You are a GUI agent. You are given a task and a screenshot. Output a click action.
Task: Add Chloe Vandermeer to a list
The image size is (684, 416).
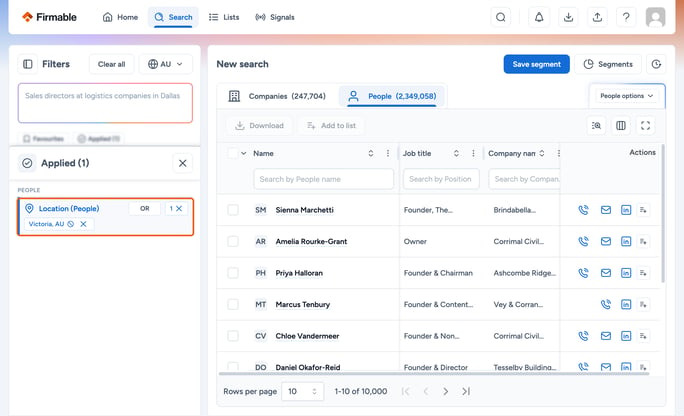click(643, 336)
